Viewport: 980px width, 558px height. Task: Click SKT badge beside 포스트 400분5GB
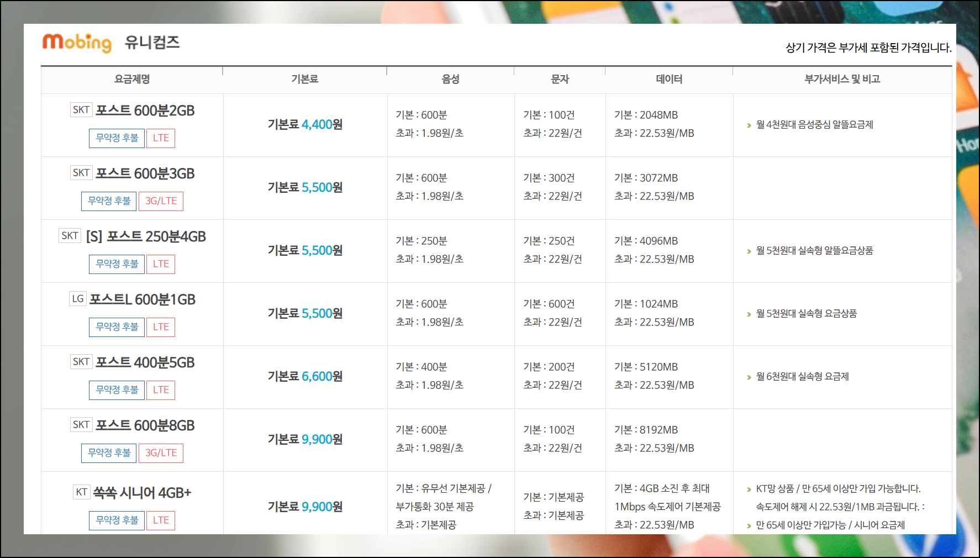coord(81,361)
